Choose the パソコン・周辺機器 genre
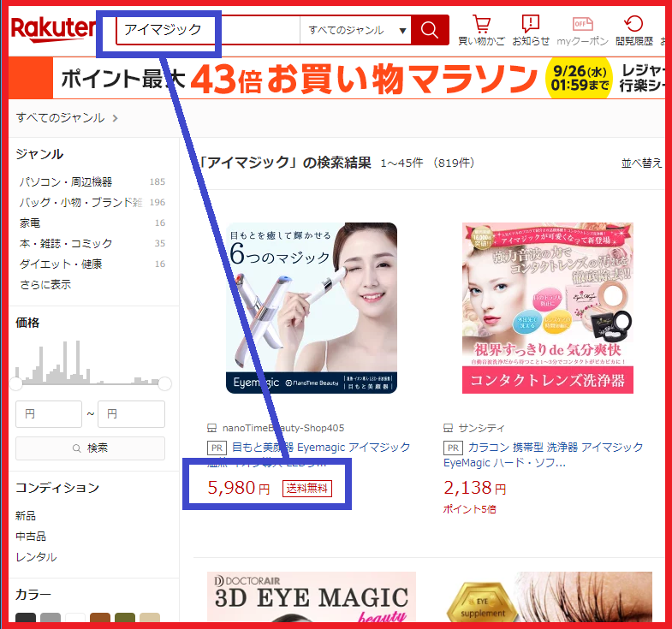 tap(66, 181)
